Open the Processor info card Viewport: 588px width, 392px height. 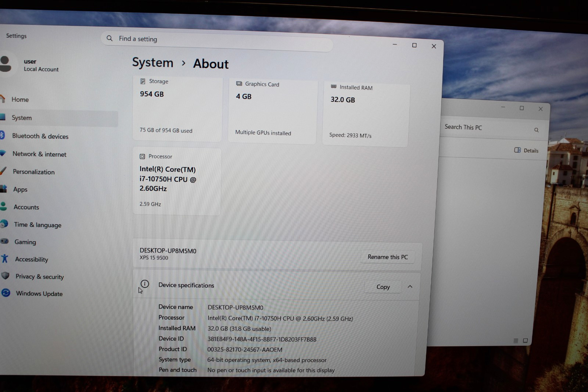(177, 181)
